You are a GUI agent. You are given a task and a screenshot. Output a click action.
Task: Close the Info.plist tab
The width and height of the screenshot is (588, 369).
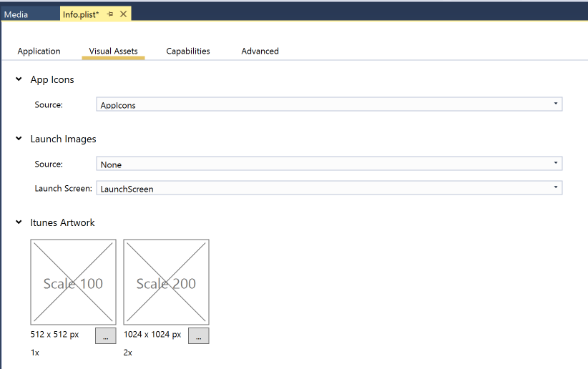pyautogui.click(x=123, y=14)
